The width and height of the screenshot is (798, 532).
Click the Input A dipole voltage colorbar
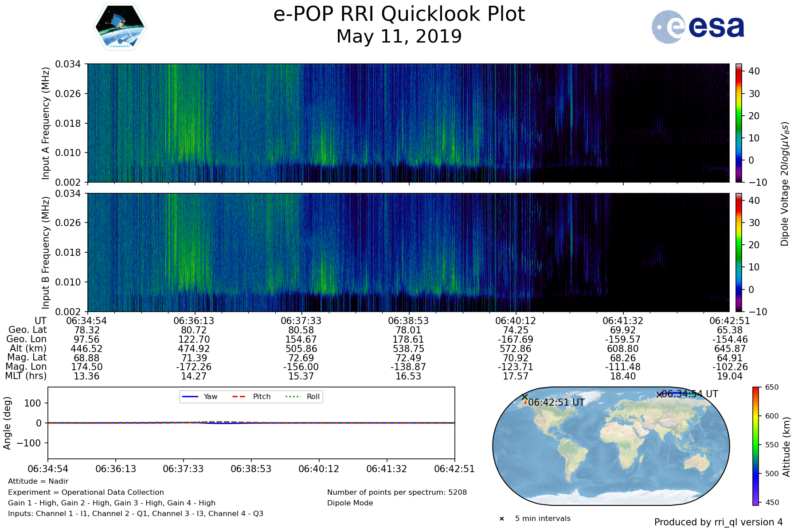coord(739,123)
